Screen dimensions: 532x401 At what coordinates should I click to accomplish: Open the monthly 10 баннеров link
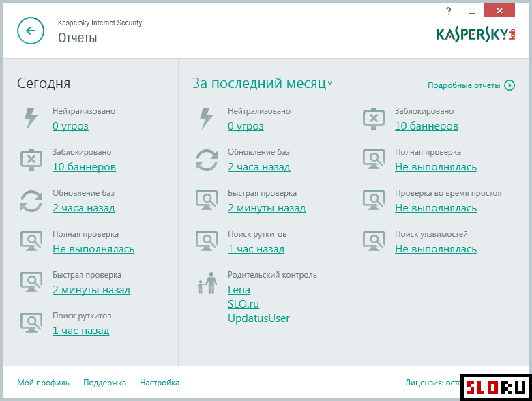(426, 126)
